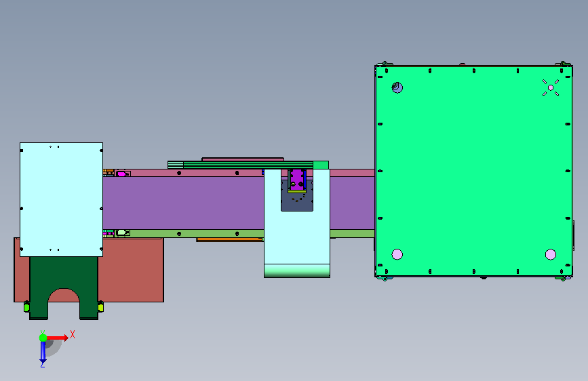Pick the blue-gray round knob on the green panel
Image resolution: width=588 pixels, height=381 pixels.
tap(397, 87)
